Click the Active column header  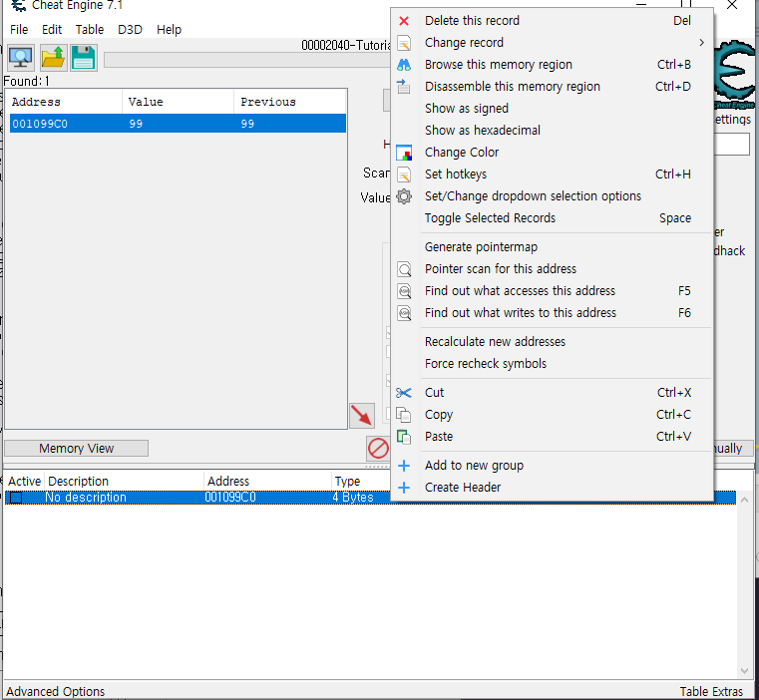click(x=24, y=482)
